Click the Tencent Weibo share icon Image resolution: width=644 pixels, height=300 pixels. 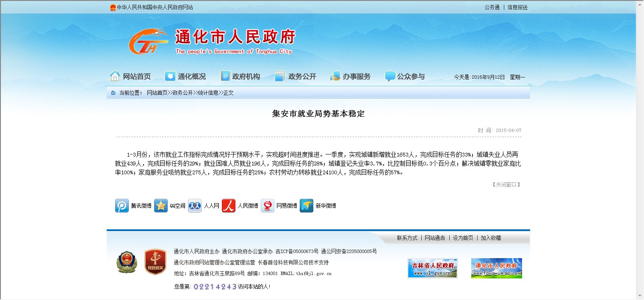click(x=122, y=206)
